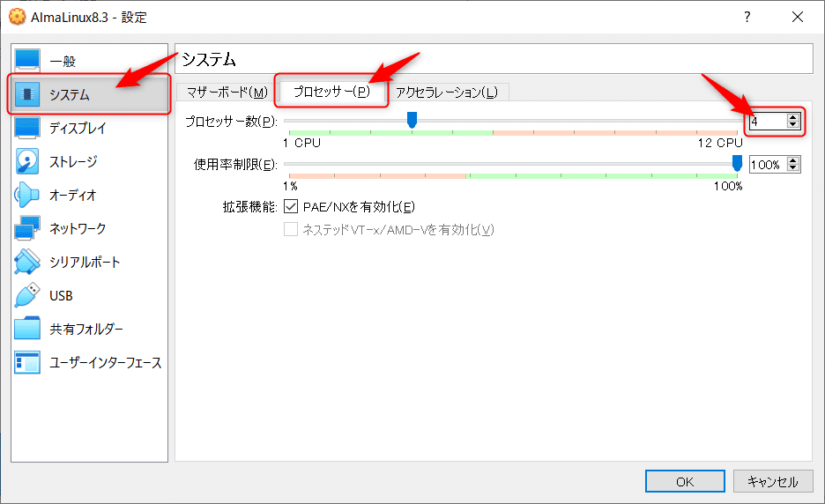Switch to the アクセラレーション(L) tab
Viewport: 825px width, 504px height.
pos(447,92)
